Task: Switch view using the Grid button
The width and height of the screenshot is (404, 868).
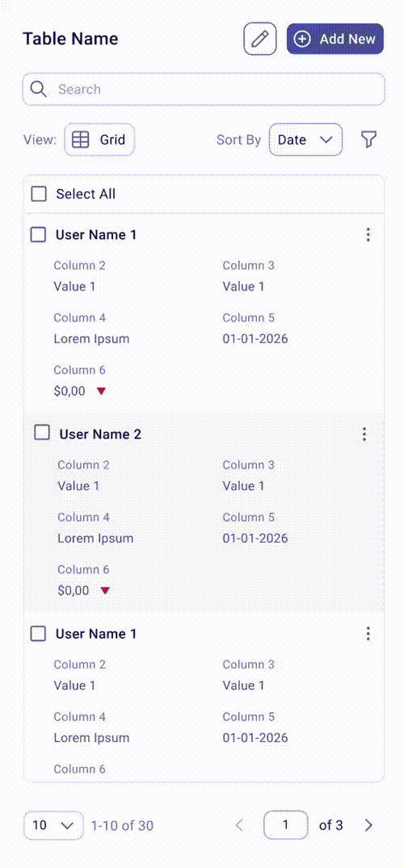Action: [99, 140]
